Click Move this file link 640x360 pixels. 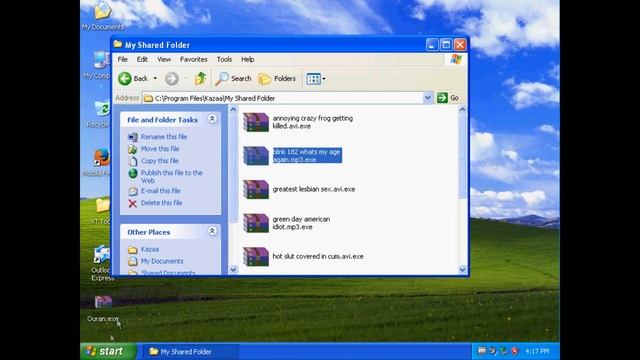point(160,149)
